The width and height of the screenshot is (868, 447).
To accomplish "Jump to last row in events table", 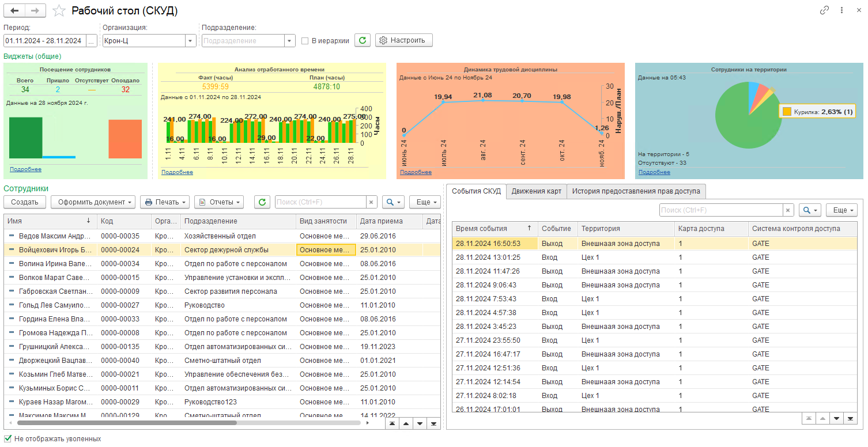I will pyautogui.click(x=850, y=419).
